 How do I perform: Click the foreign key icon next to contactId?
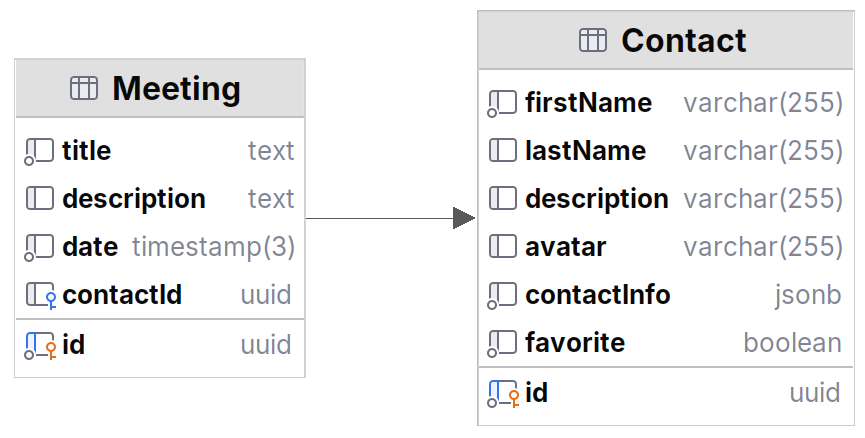point(40,295)
